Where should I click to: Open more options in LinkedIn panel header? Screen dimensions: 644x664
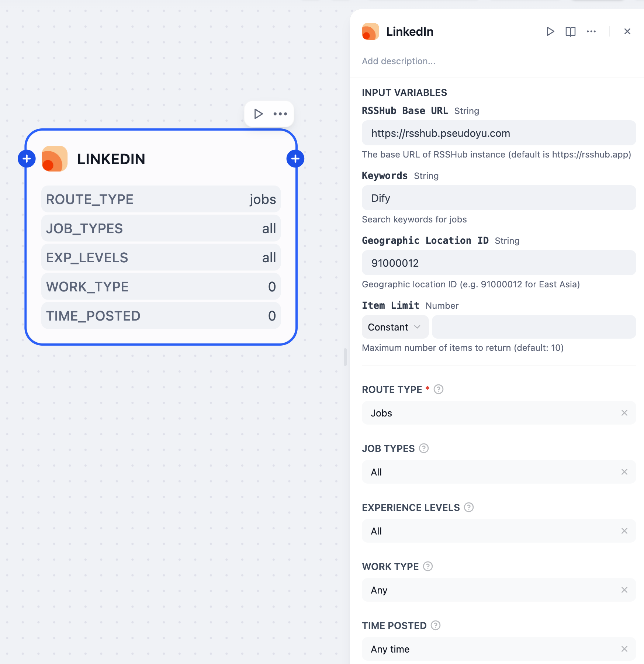[591, 32]
